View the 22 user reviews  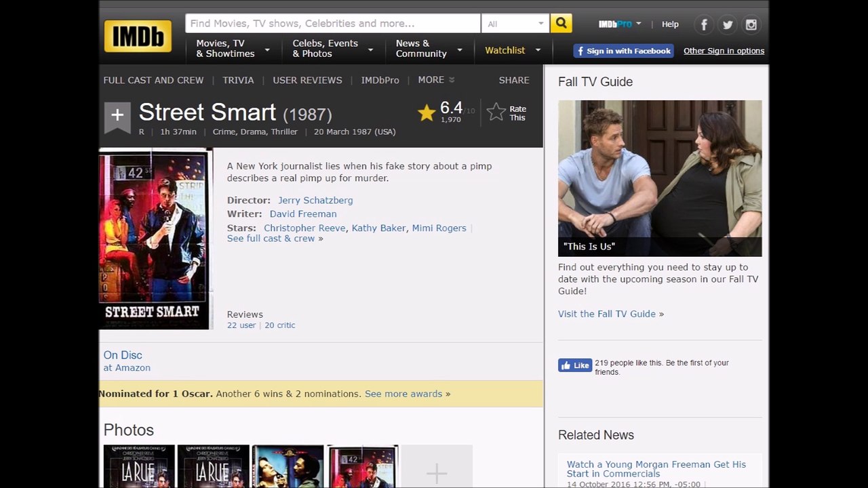pos(241,325)
